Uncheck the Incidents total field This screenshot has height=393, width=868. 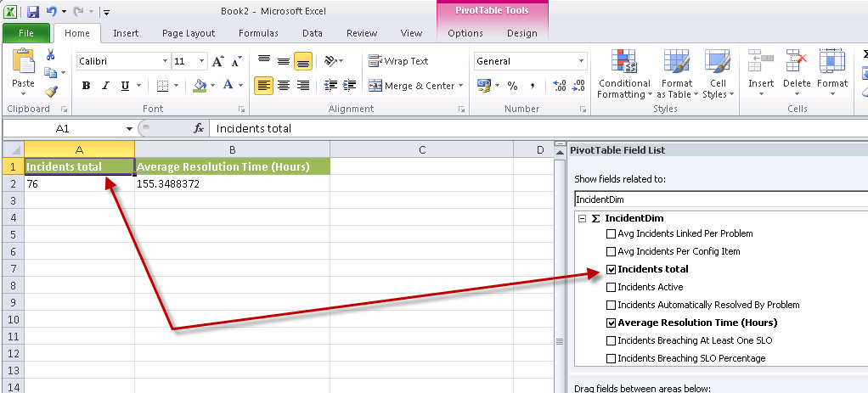coord(611,269)
